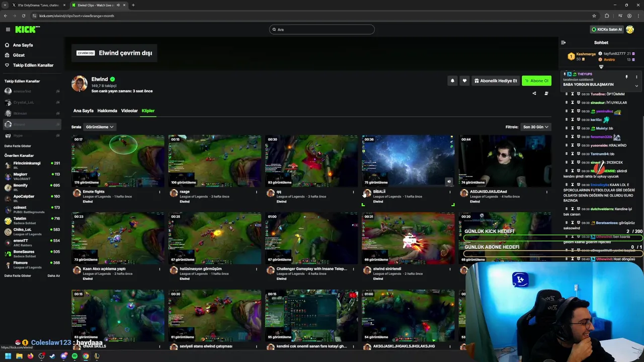Expand the chat leaderboard arrow
This screenshot has height=362, width=644.
tap(601, 66)
